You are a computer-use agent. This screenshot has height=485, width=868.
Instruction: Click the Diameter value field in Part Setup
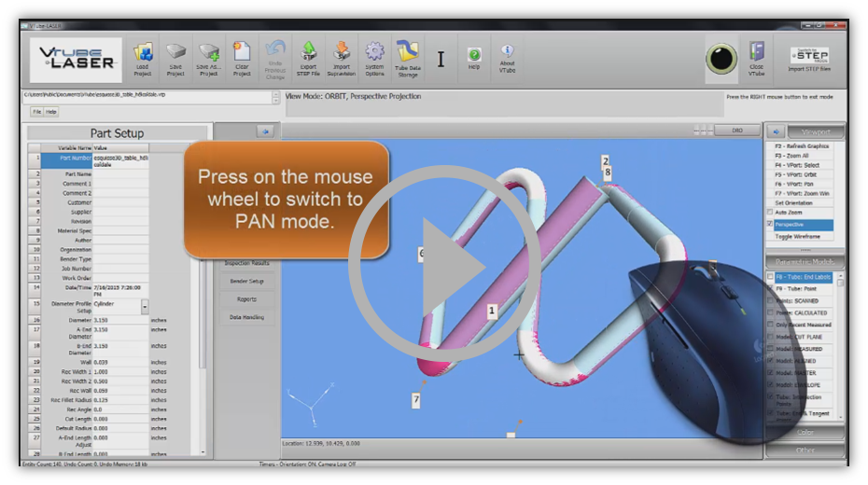pos(120,320)
